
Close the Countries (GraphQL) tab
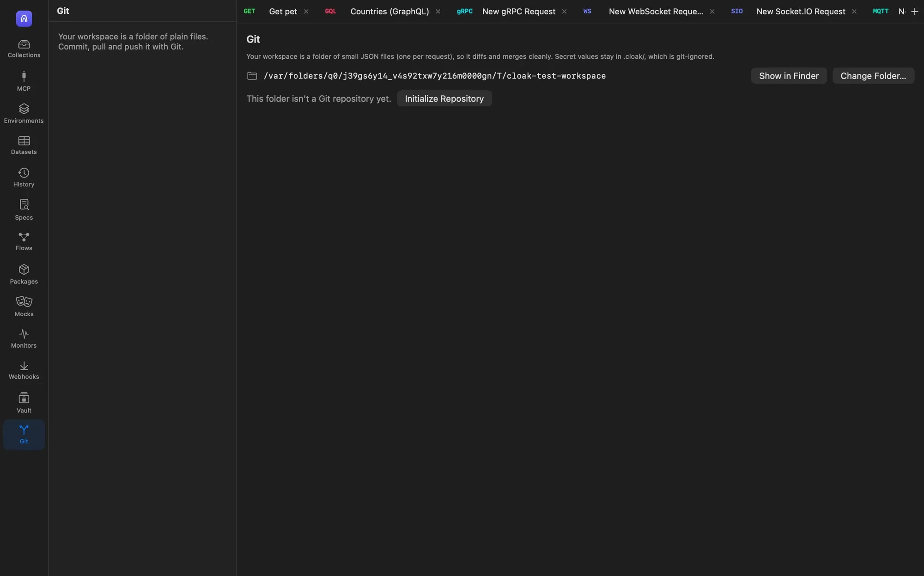tap(438, 12)
